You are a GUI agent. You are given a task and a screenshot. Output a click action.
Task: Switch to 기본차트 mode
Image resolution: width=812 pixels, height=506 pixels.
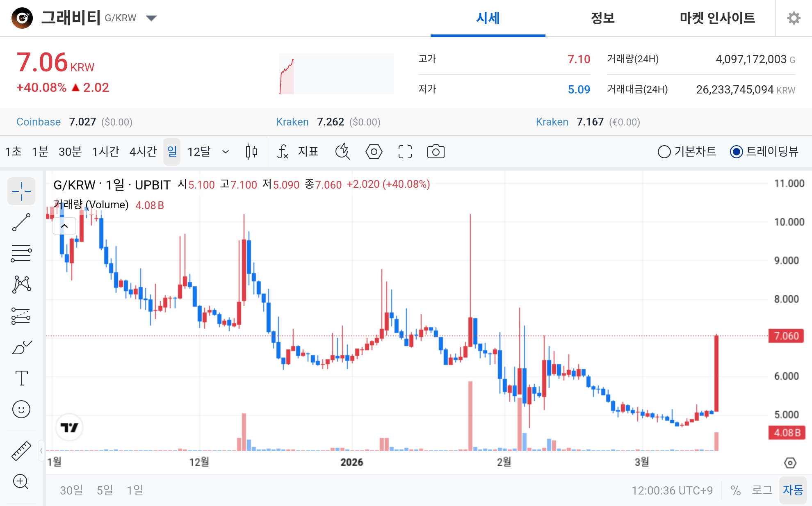(664, 152)
